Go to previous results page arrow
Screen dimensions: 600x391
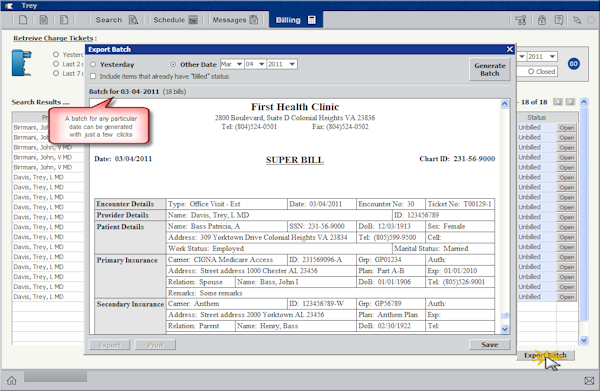click(558, 102)
